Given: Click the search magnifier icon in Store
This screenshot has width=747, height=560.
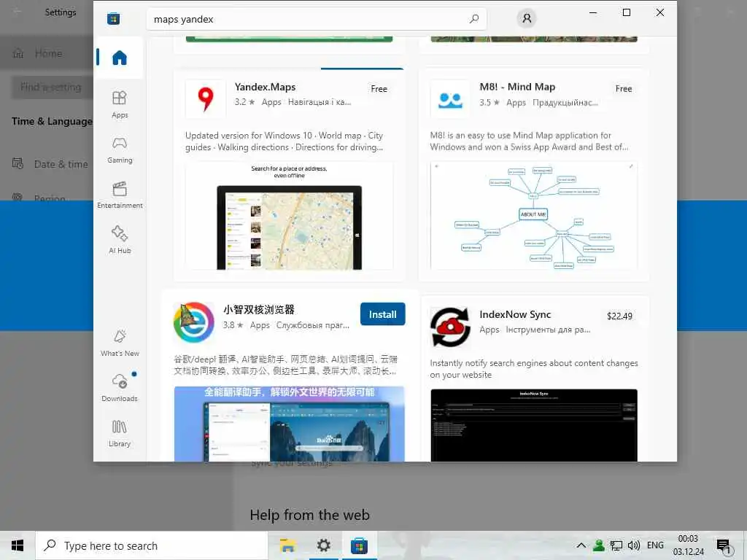Looking at the screenshot, I should pyautogui.click(x=474, y=19).
